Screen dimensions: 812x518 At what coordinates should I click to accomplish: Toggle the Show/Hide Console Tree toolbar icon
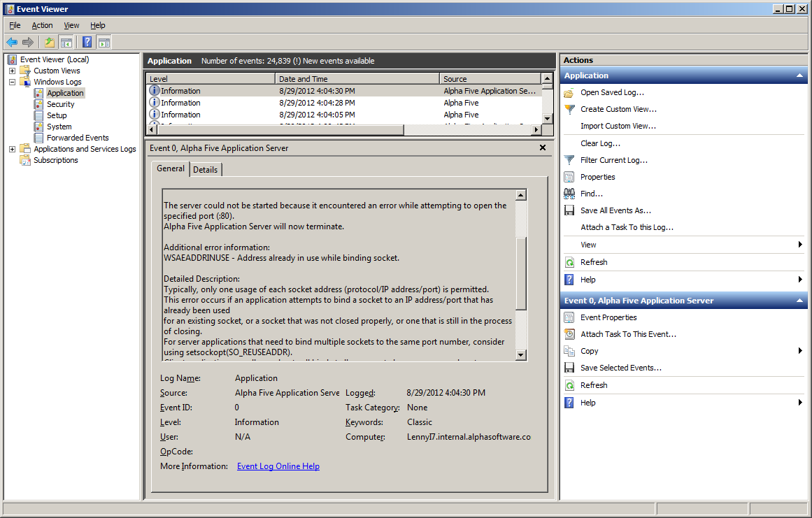tap(66, 43)
